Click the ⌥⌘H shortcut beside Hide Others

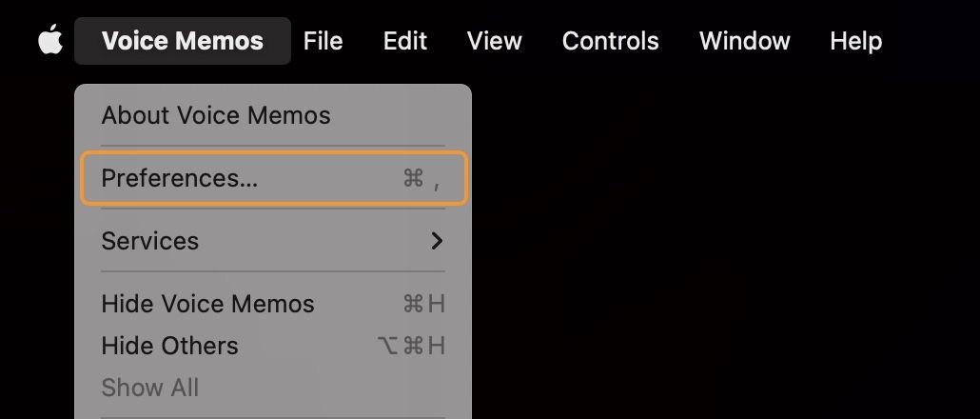tap(411, 346)
